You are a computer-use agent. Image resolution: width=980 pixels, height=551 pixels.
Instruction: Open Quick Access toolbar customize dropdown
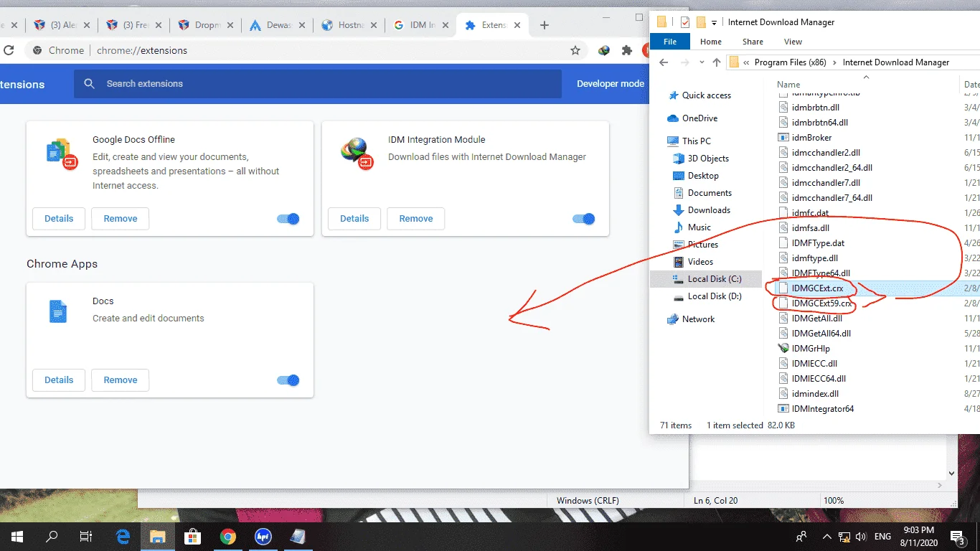[x=715, y=23]
